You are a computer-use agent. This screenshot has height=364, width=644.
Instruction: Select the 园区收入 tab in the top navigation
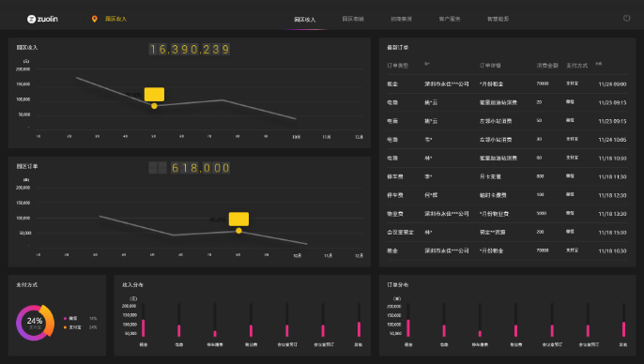click(x=305, y=20)
